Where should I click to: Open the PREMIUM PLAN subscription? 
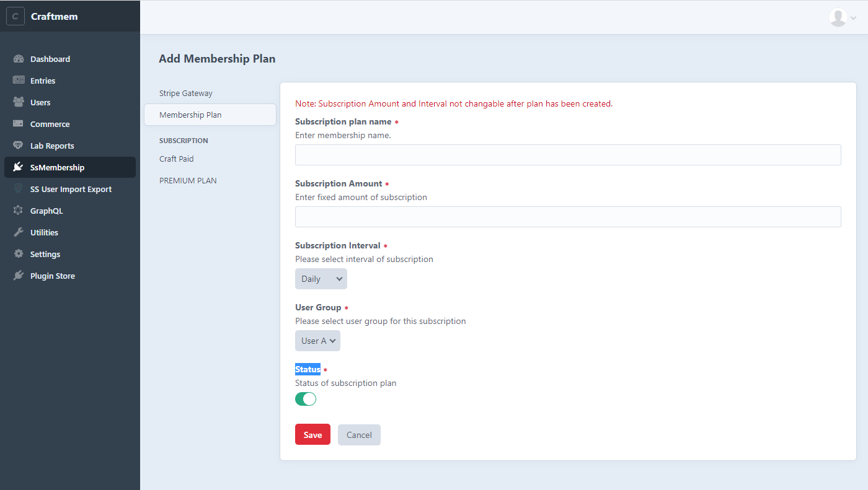click(x=210, y=180)
